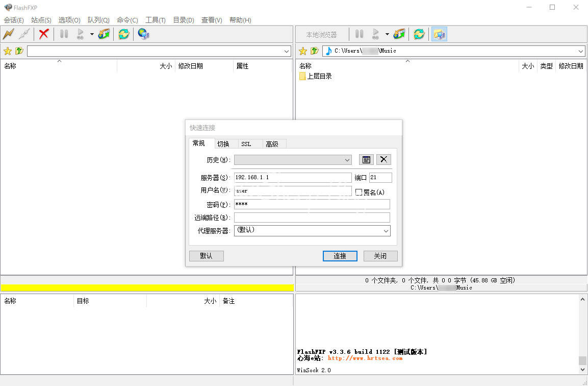
Task: Switch to the 高级 tab
Action: pos(274,144)
